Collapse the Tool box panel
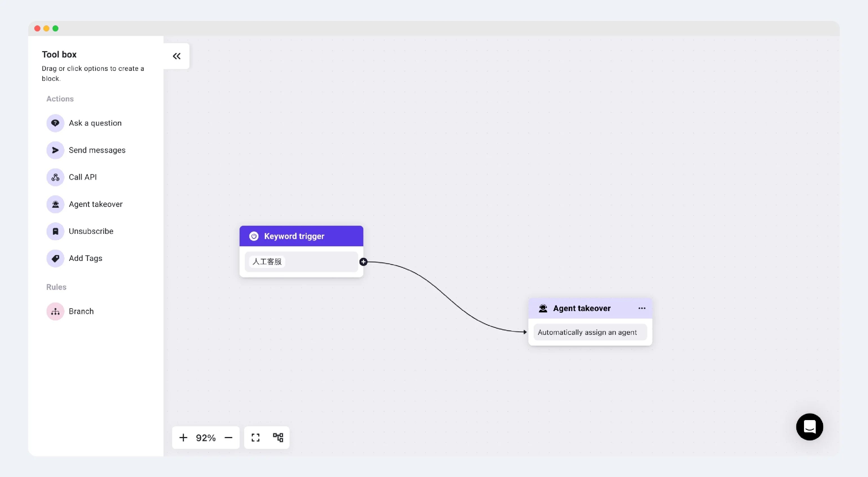The image size is (868, 477). pos(176,56)
